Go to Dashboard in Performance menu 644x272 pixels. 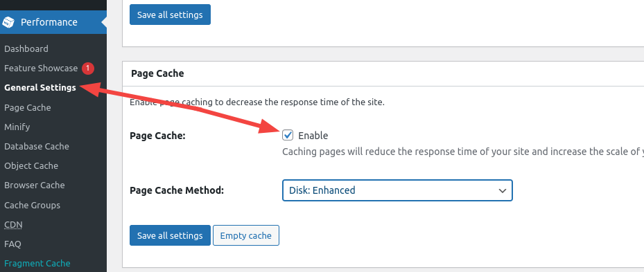pos(26,49)
